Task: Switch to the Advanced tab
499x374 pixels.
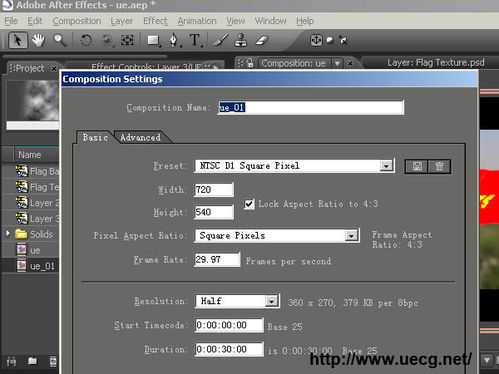Action: pyautogui.click(x=140, y=137)
